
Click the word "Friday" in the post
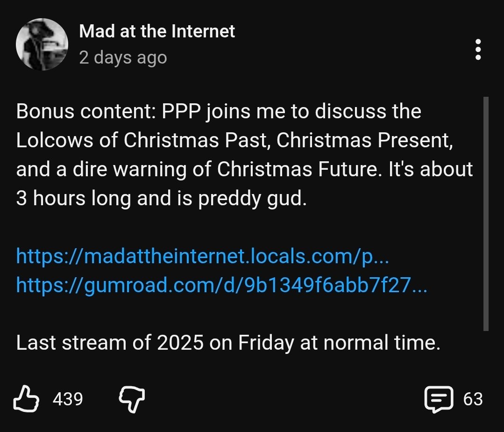pyautogui.click(x=266, y=343)
